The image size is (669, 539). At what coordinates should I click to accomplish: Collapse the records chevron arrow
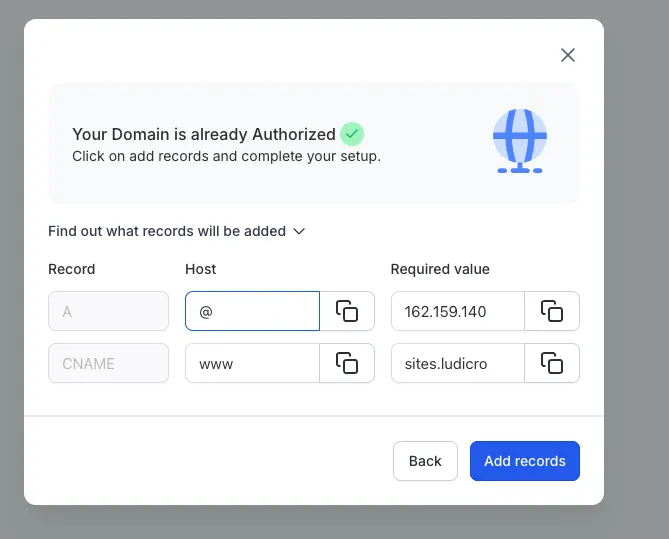click(x=299, y=231)
